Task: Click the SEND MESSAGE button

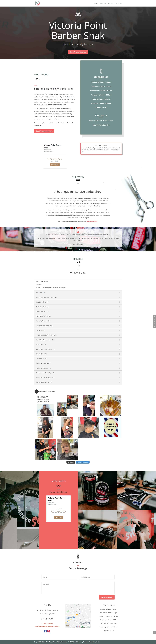Action: click(x=107, y=597)
